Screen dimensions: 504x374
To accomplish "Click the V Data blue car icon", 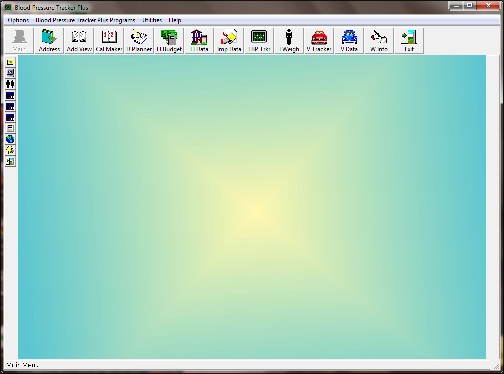I will (x=349, y=40).
